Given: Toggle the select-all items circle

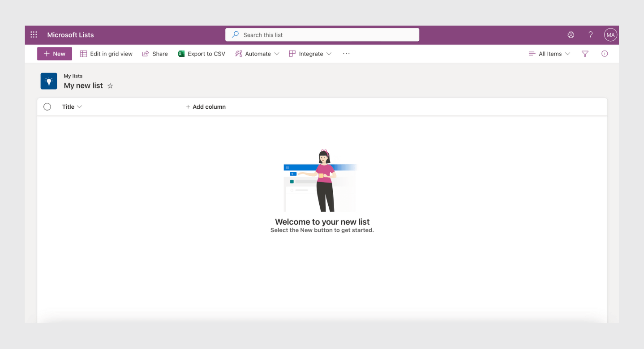Looking at the screenshot, I should (x=47, y=106).
